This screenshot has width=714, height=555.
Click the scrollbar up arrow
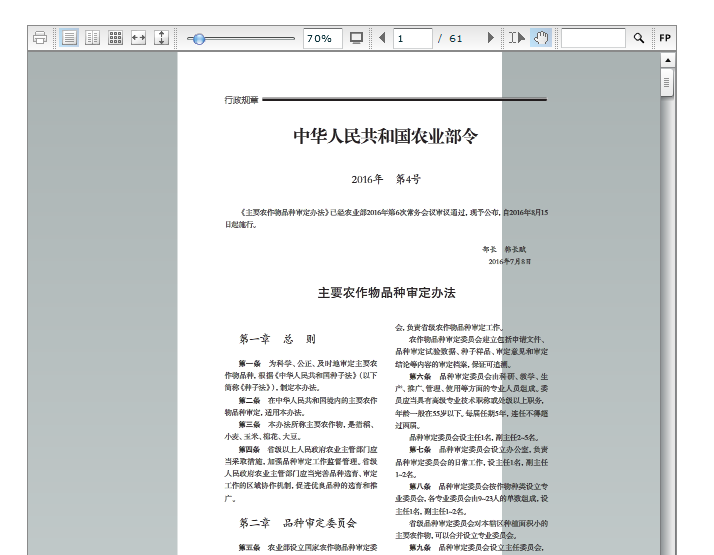(668, 60)
